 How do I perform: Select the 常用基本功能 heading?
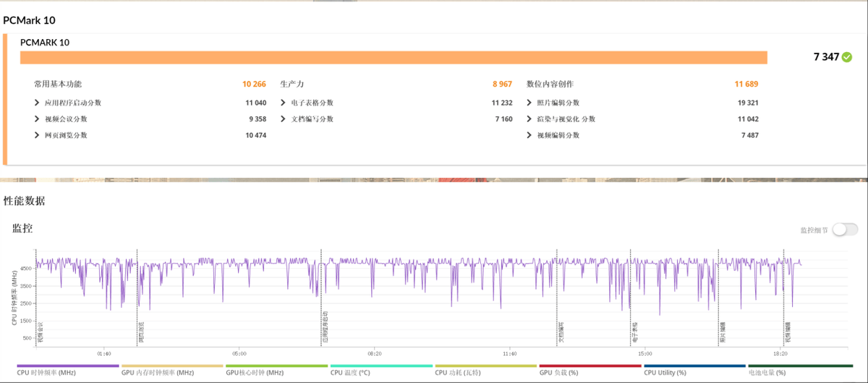coord(58,84)
